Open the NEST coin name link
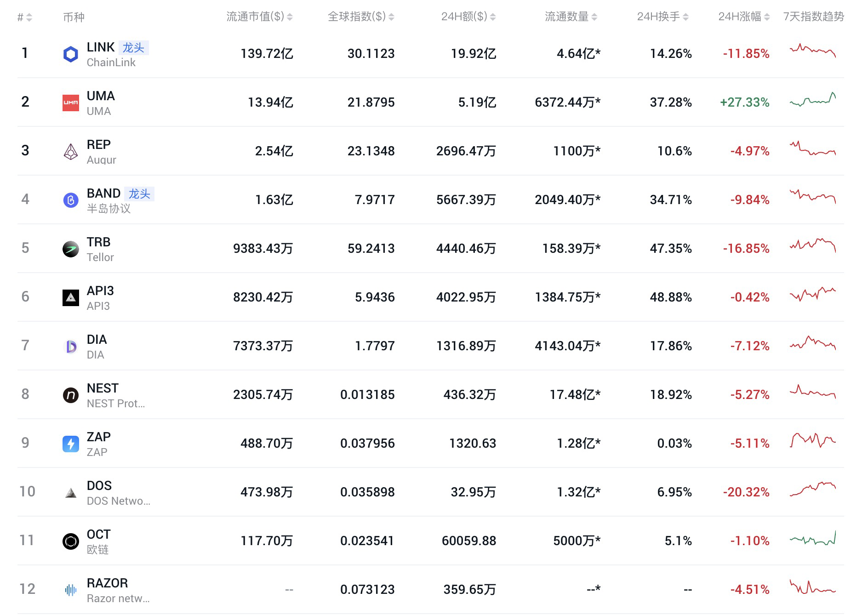 pos(103,388)
